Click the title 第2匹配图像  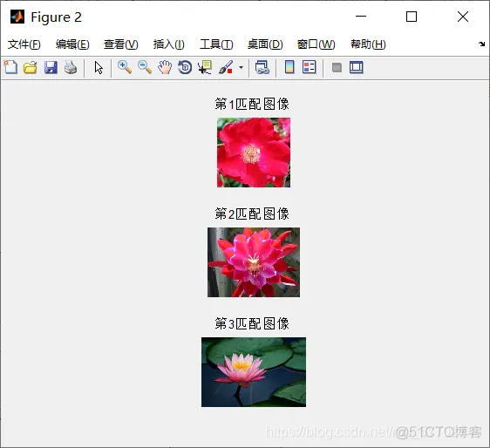(x=252, y=214)
